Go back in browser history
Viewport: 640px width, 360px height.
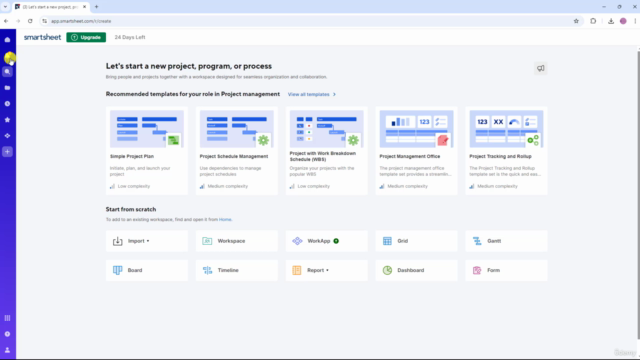coord(6,21)
